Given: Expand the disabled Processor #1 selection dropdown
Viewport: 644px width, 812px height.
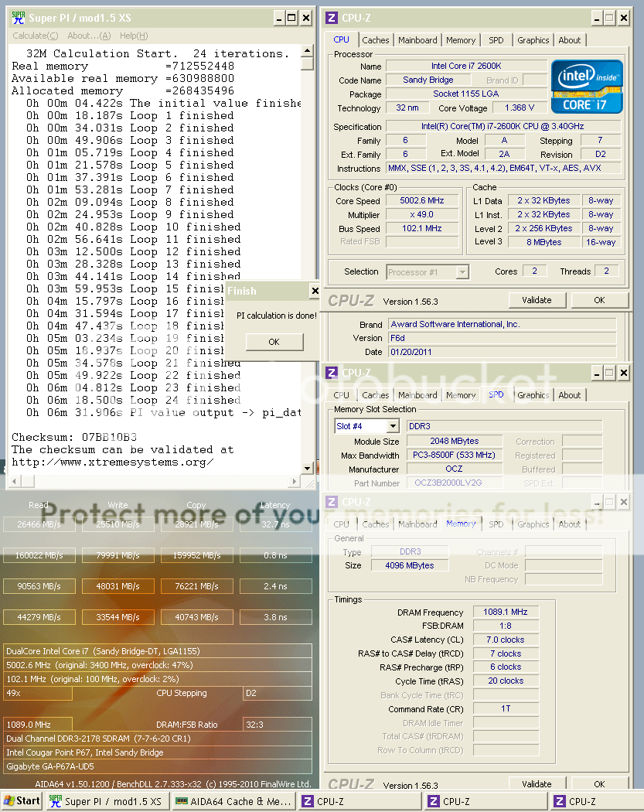Looking at the screenshot, I should 463,272.
